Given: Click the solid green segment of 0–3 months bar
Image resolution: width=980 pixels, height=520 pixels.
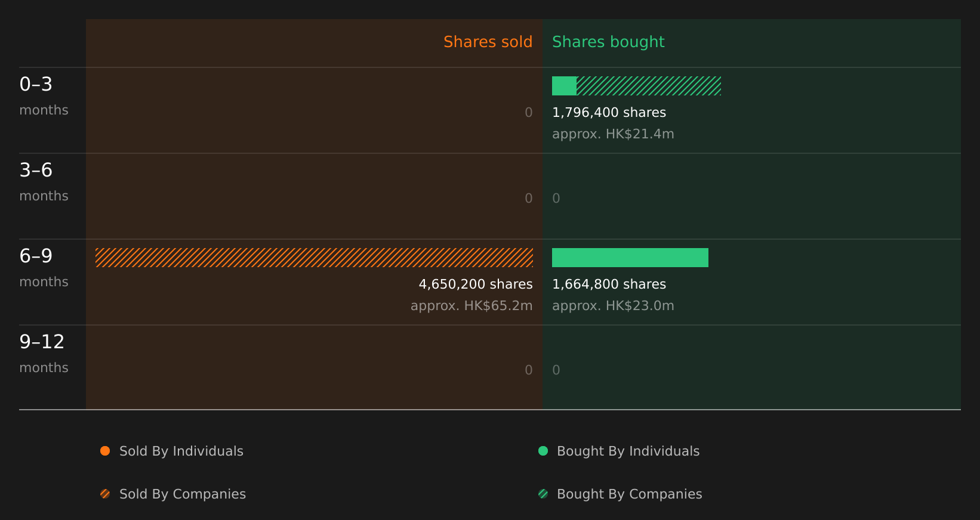Looking at the screenshot, I should 564,86.
